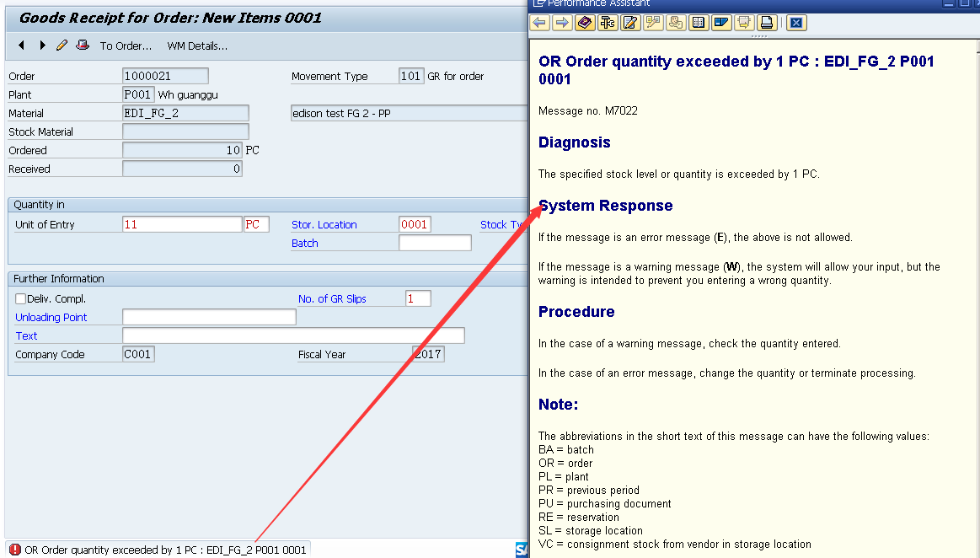The height and width of the screenshot is (558, 980).
Task: Open technical information tool icon
Action: click(x=608, y=23)
